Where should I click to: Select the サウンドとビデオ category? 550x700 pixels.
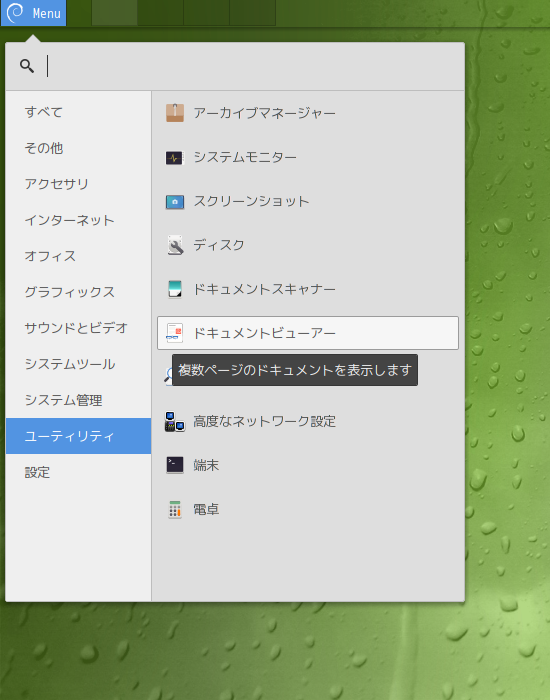pos(79,328)
